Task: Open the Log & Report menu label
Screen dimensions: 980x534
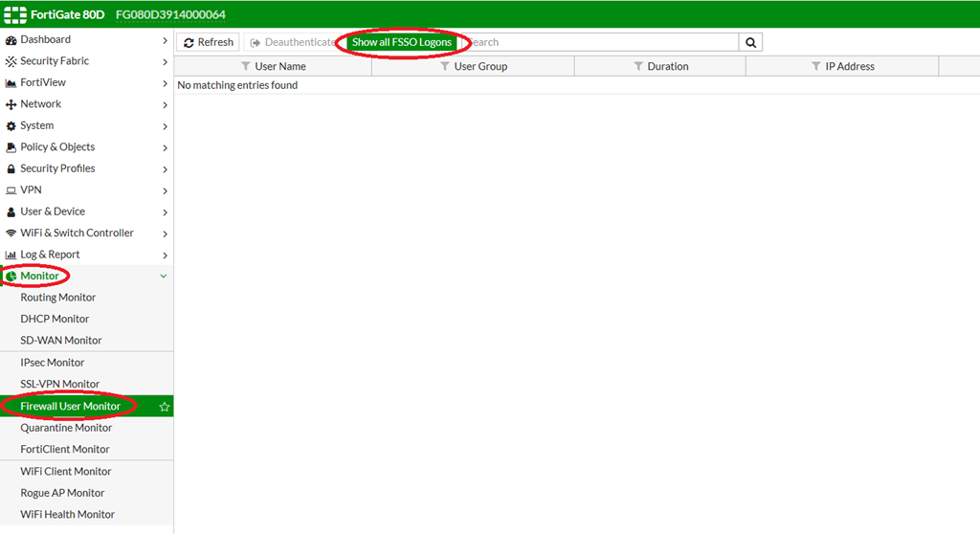Action: [x=50, y=255]
